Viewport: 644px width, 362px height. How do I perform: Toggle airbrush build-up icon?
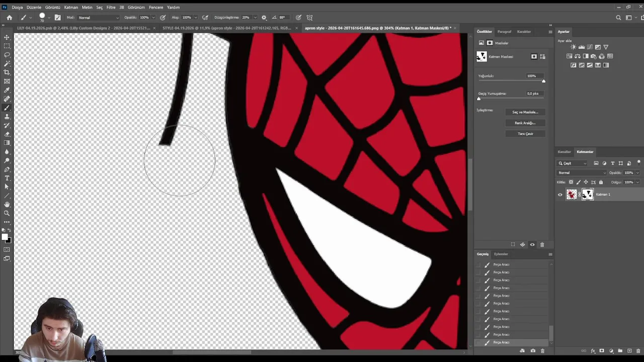pyautogui.click(x=205, y=18)
